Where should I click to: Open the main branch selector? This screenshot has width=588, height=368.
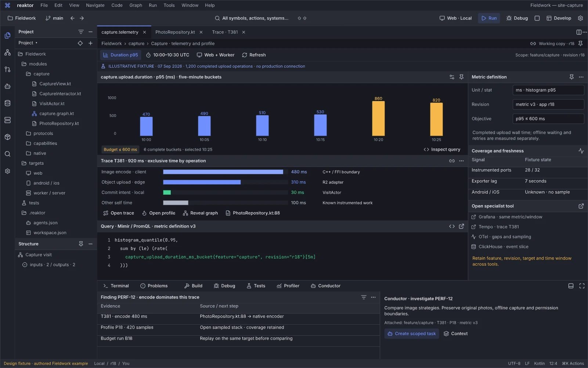tap(54, 18)
